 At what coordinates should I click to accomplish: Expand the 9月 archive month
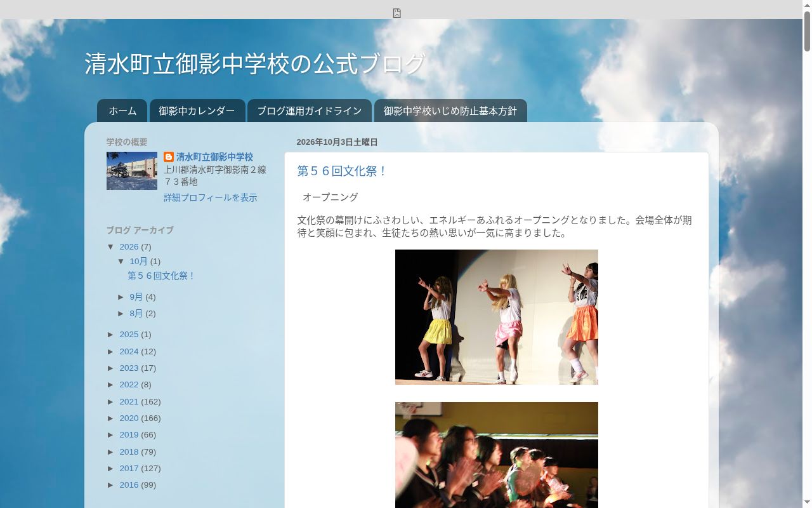click(x=122, y=297)
